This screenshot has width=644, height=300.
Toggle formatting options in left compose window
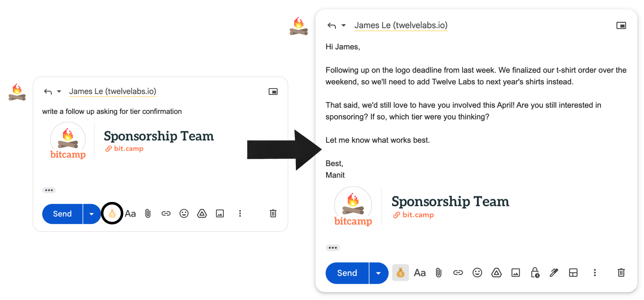pos(130,214)
